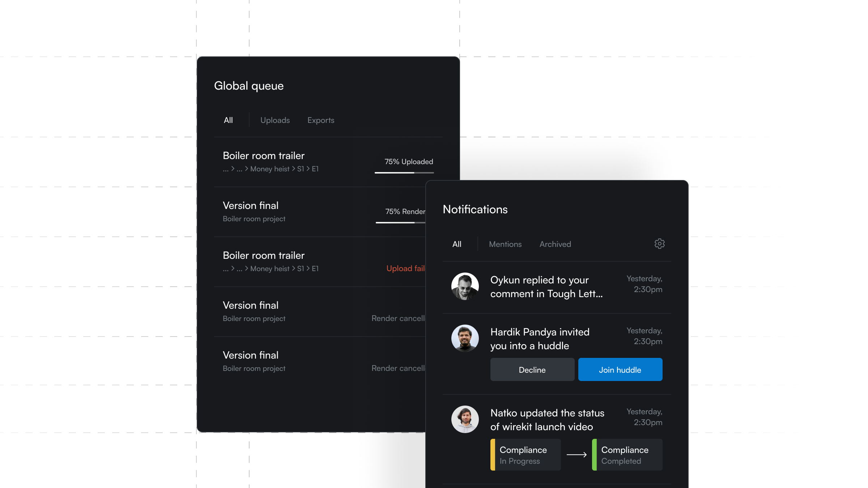Expand the first collapsed breadcrumb ellipsis
This screenshot has height=488, width=868.
(226, 169)
